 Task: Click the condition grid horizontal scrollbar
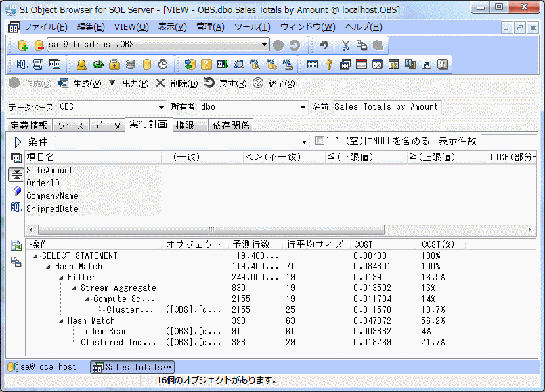211,230
